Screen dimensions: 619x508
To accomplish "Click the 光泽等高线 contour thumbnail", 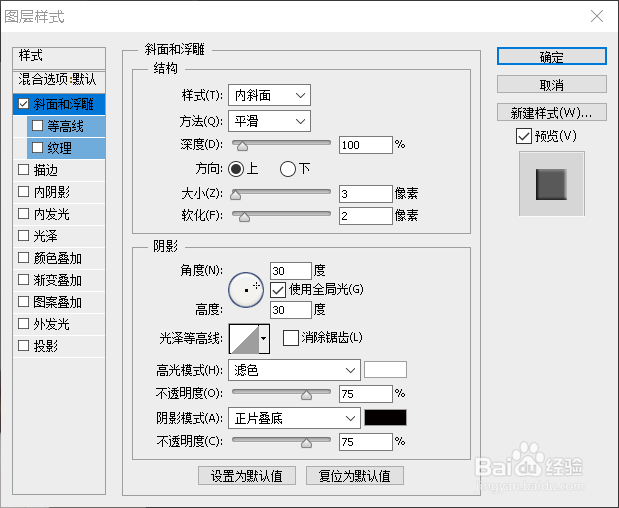I will pyautogui.click(x=244, y=339).
